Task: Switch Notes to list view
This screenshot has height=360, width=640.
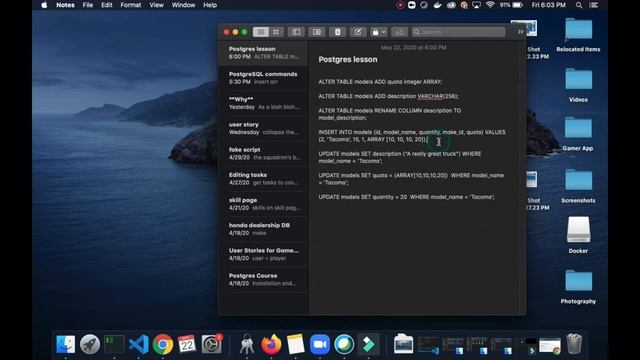Action: click(x=261, y=32)
